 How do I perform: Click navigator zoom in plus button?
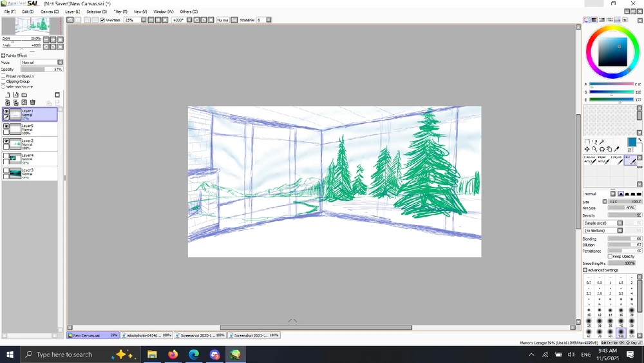pos(53,39)
